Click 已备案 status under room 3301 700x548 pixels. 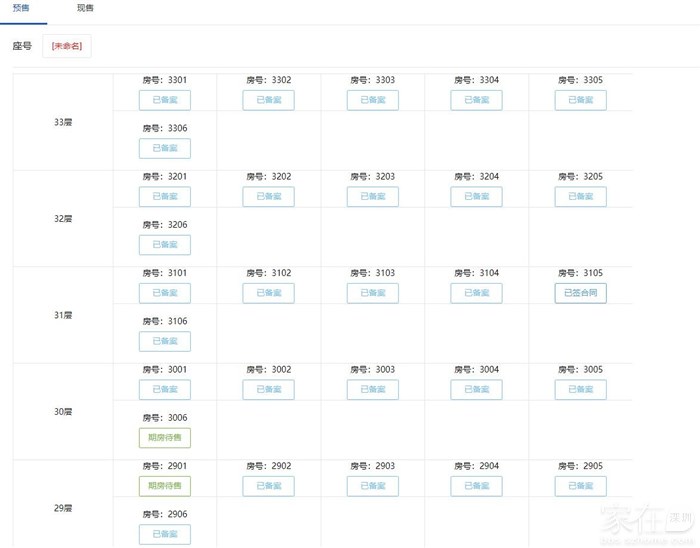coord(164,100)
